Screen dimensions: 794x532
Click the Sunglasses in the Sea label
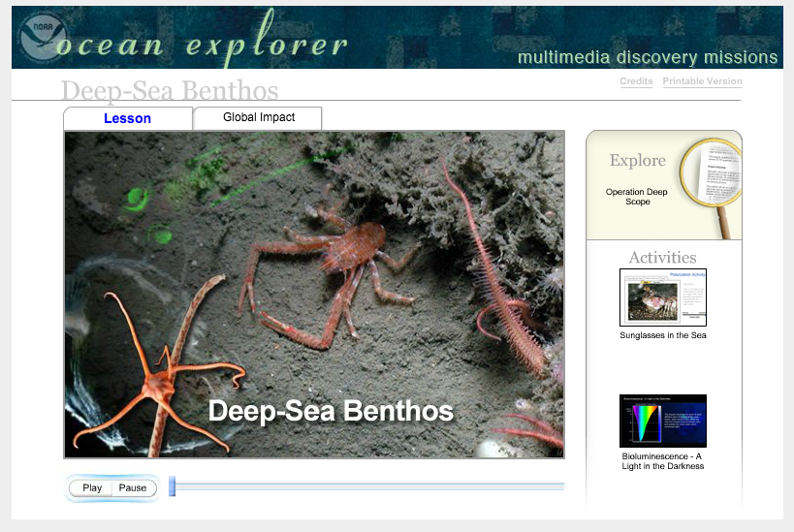coord(663,335)
